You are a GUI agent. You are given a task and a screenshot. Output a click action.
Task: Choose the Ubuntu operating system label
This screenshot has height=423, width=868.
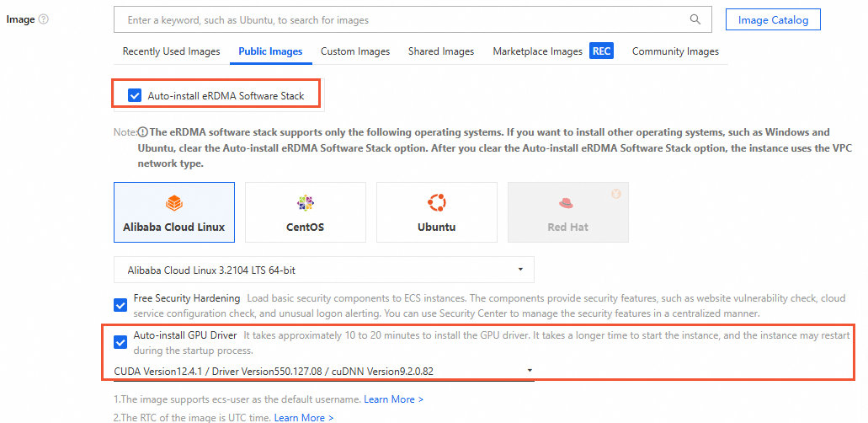437,228
